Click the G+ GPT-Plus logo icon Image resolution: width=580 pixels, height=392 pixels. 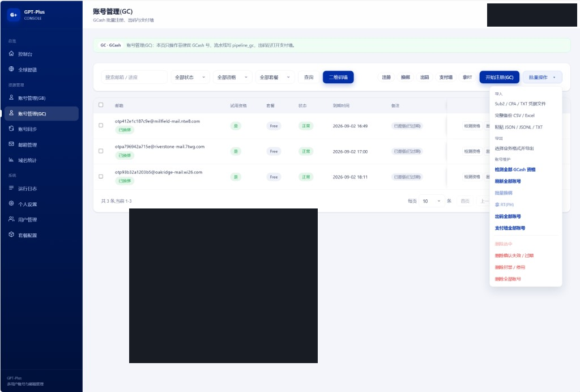(x=14, y=15)
